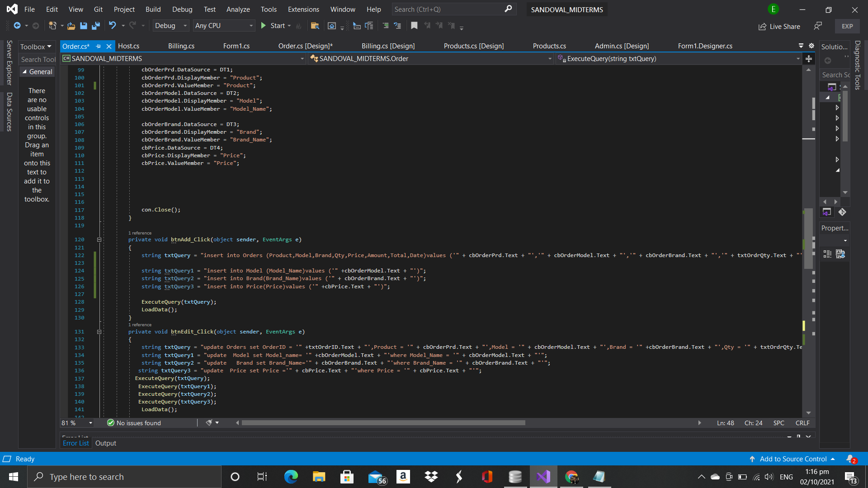868x488 pixels.
Task: Click the EXP button at top right
Action: [x=847, y=26]
